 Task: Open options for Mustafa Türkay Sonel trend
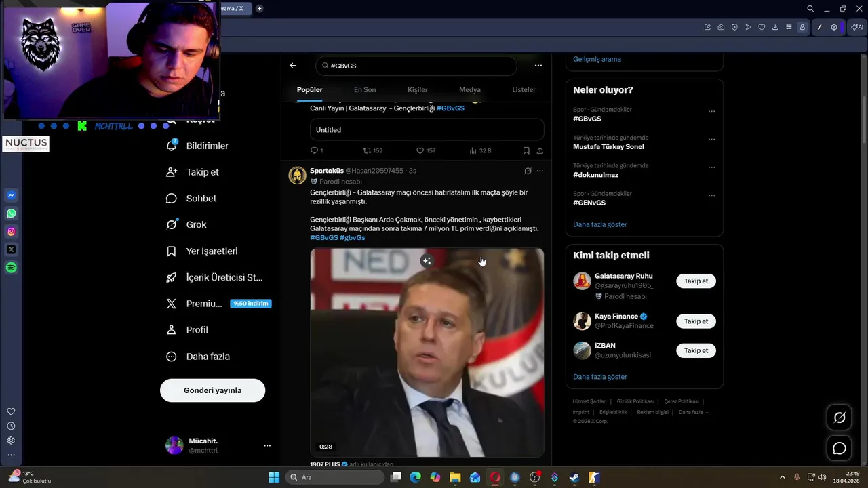pos(711,140)
